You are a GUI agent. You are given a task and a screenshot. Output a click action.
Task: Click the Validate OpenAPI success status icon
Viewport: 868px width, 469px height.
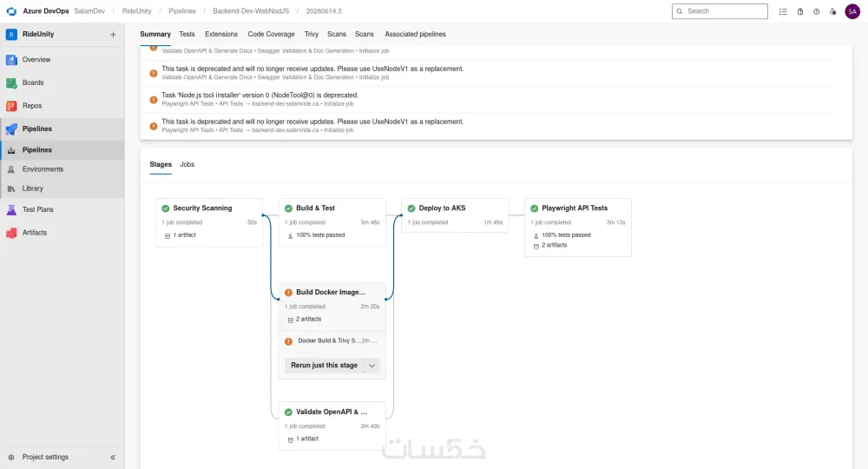click(x=288, y=413)
